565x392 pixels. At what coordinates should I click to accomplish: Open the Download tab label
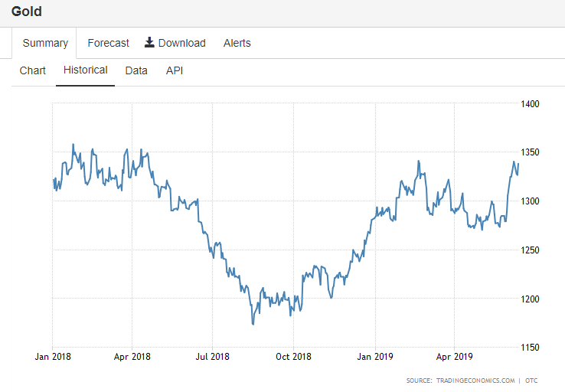[181, 43]
